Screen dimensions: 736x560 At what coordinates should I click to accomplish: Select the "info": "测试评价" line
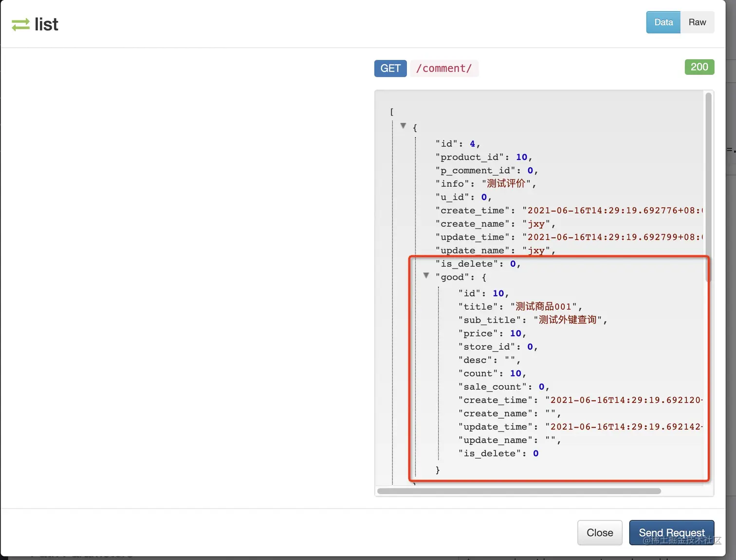486,184
